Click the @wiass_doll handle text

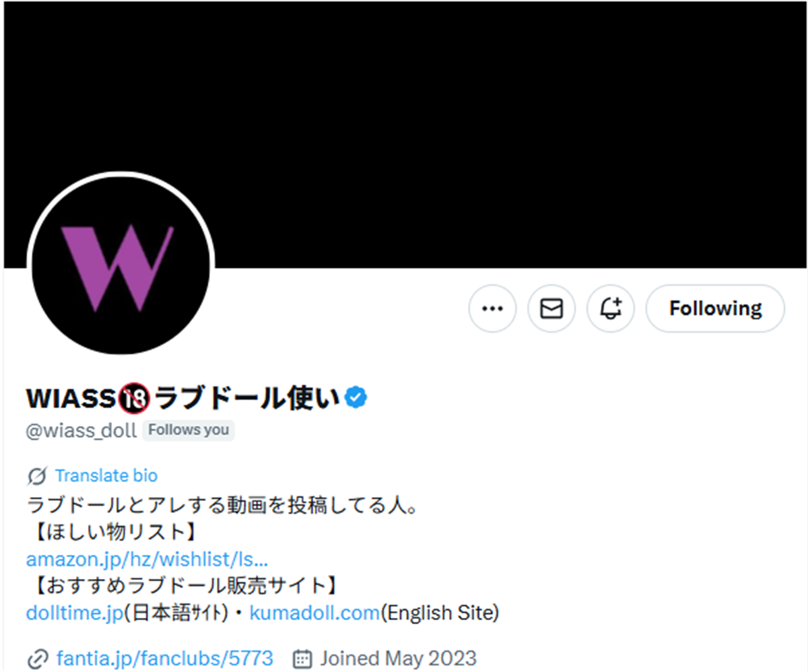(81, 430)
